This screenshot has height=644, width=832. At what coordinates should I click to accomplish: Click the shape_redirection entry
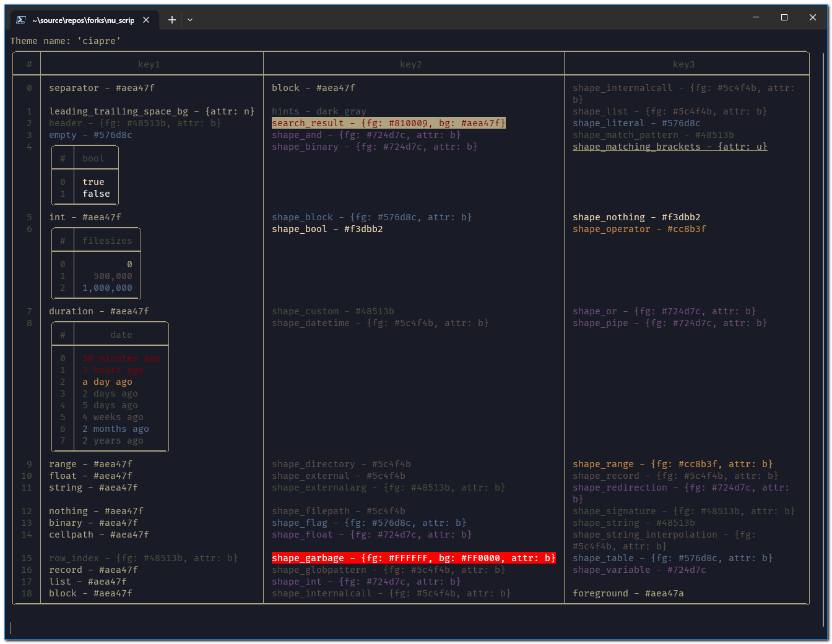(681, 493)
